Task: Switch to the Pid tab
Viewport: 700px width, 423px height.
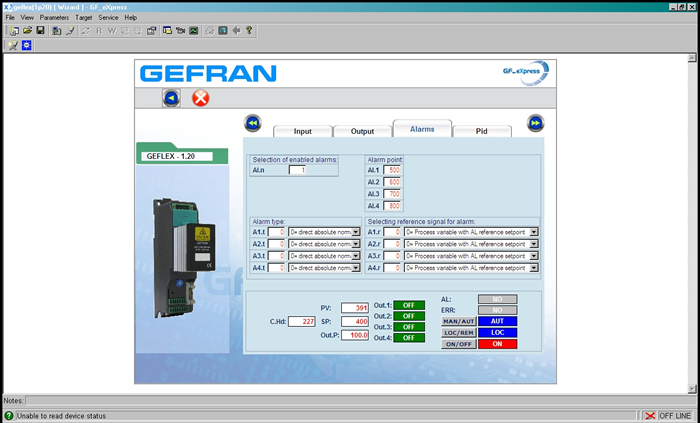Action: click(x=482, y=131)
